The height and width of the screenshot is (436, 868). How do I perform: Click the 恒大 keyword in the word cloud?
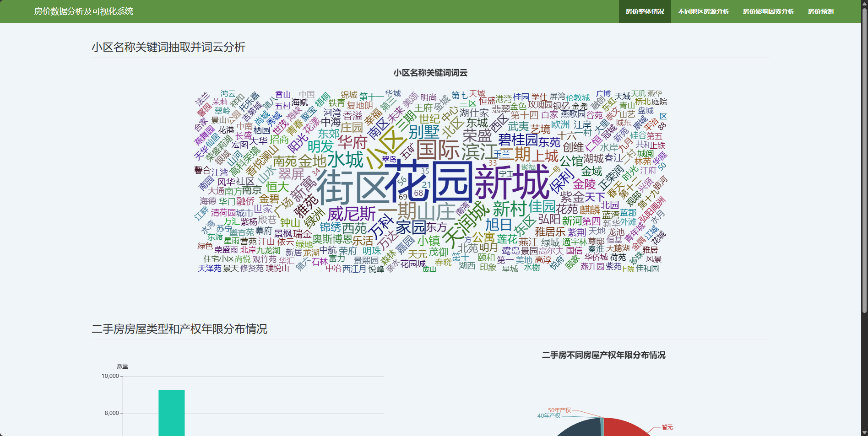pyautogui.click(x=277, y=187)
